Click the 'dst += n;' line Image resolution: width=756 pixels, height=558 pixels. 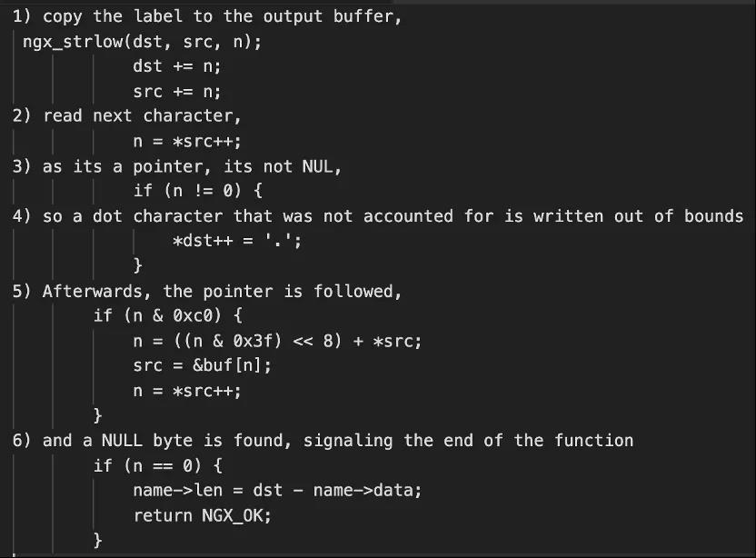coord(176,66)
